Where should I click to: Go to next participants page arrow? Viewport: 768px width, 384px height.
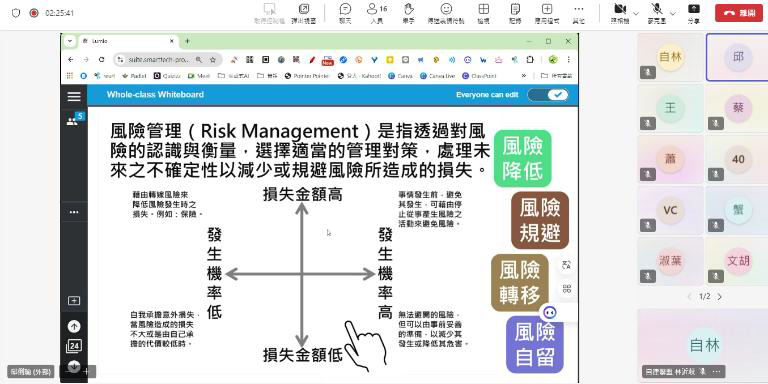(x=720, y=297)
